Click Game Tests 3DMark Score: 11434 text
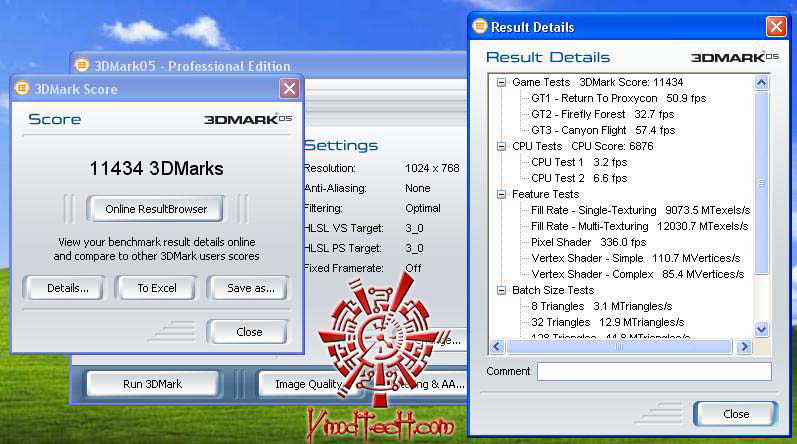797x444 pixels. click(597, 82)
